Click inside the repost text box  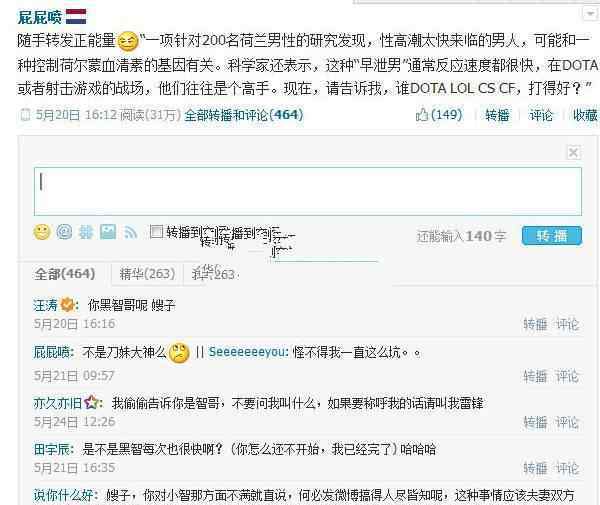click(x=308, y=191)
